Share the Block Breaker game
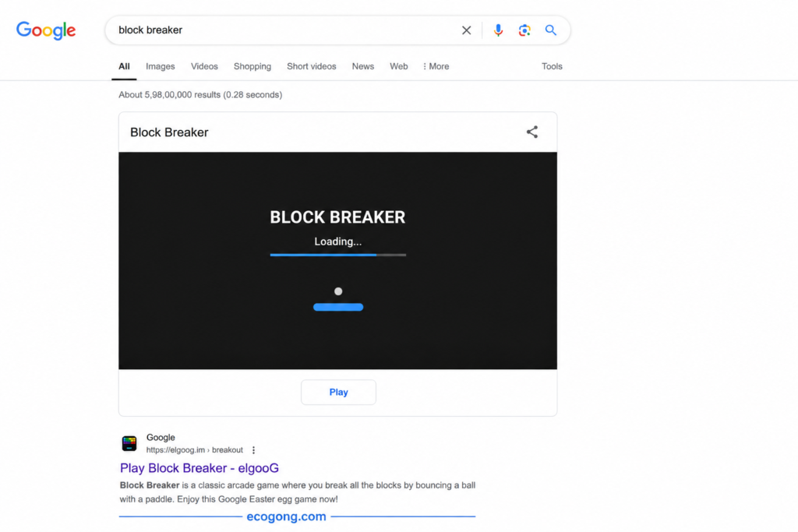 [x=531, y=132]
